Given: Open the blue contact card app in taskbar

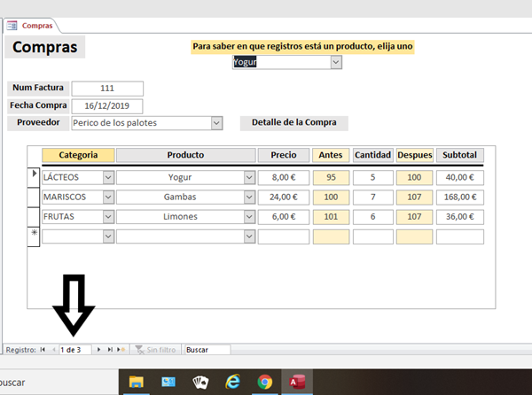Looking at the screenshot, I should (x=168, y=382).
